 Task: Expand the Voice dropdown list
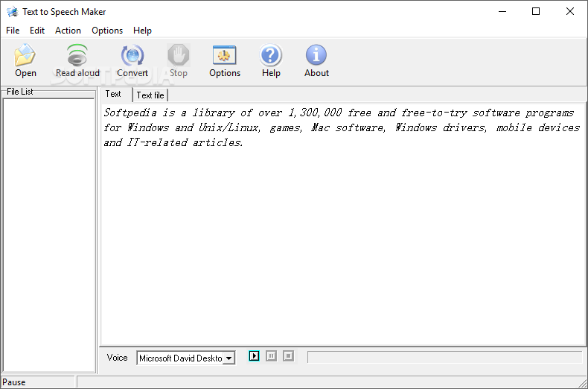point(229,358)
